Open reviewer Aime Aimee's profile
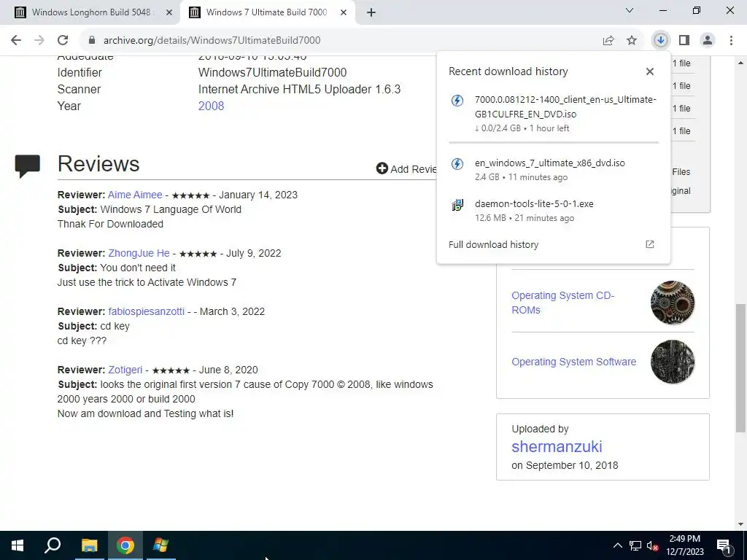The image size is (747, 560). [135, 195]
